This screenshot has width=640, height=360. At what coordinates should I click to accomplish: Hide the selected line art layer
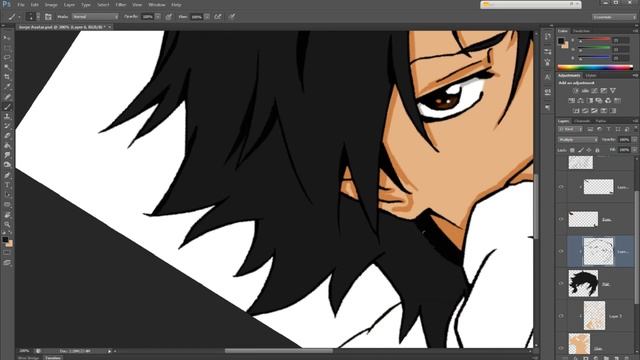pyautogui.click(x=561, y=251)
